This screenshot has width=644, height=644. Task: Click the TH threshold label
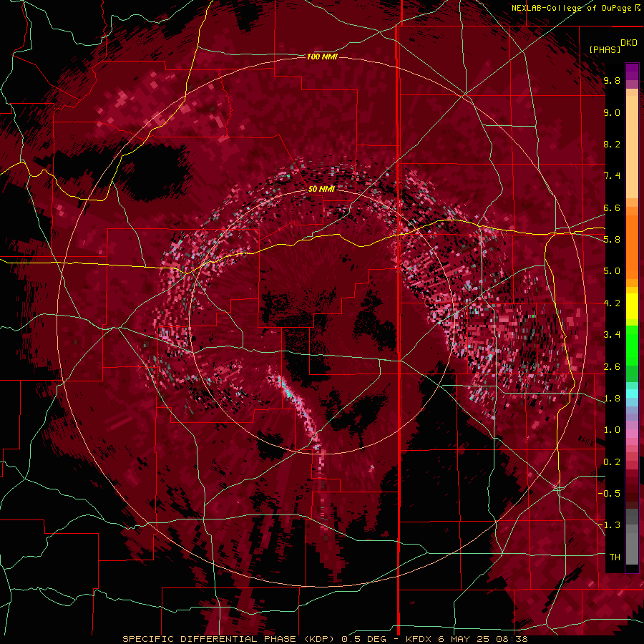coord(615,557)
